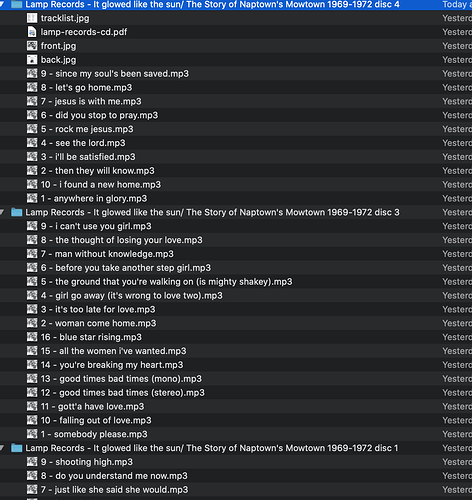Select '14 - you're breaking my heart.mp3'

pyautogui.click(x=112, y=365)
